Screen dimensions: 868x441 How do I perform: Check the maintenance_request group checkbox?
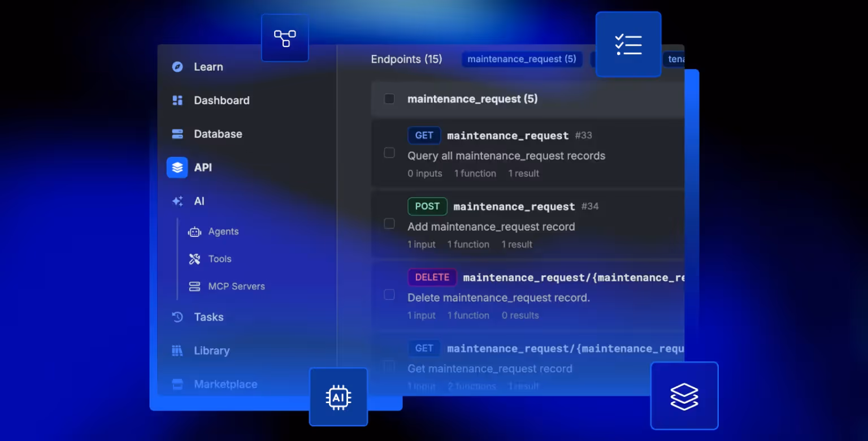pyautogui.click(x=389, y=98)
